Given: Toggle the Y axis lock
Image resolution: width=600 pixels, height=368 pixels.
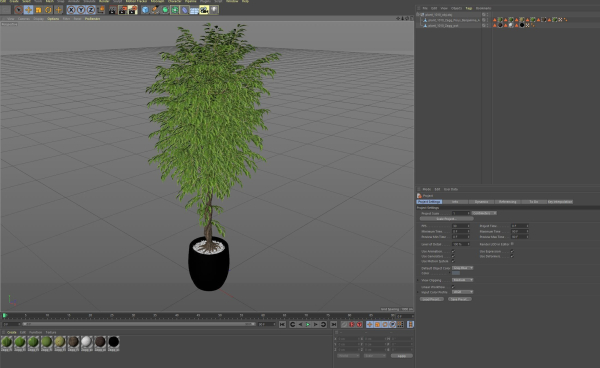Looking at the screenshot, I should (x=81, y=10).
